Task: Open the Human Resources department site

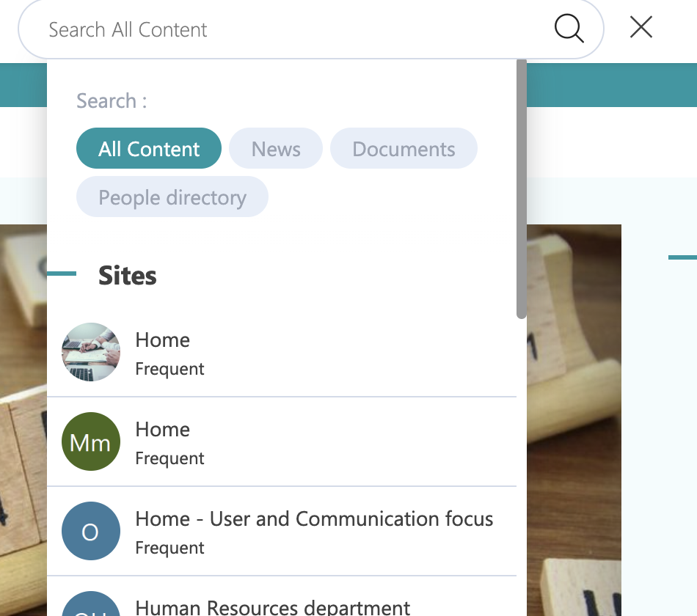Action: pos(273,607)
